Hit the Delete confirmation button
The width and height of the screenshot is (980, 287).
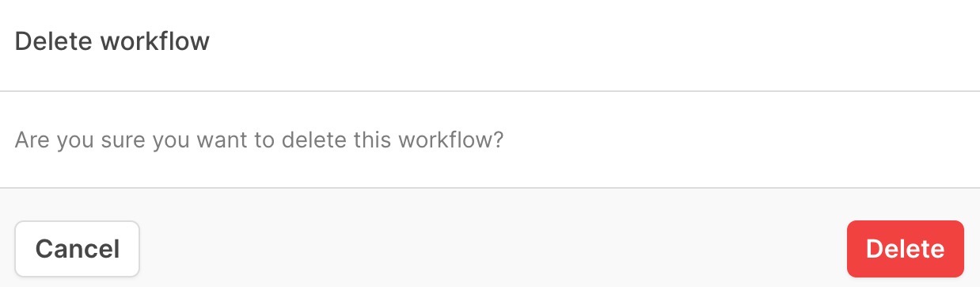tap(905, 249)
